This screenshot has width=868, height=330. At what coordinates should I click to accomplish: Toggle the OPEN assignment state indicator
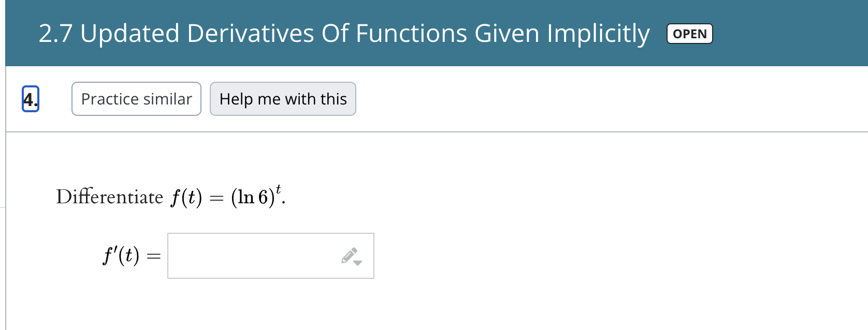point(689,34)
